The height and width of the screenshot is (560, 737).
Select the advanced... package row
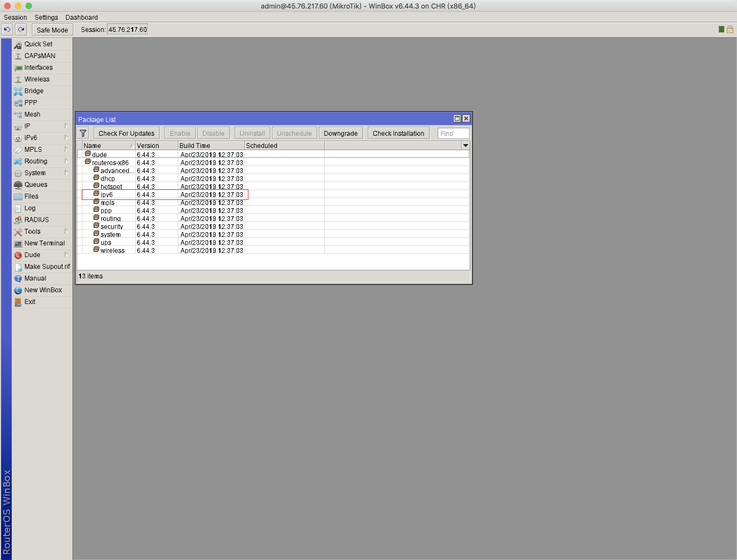click(x=273, y=170)
